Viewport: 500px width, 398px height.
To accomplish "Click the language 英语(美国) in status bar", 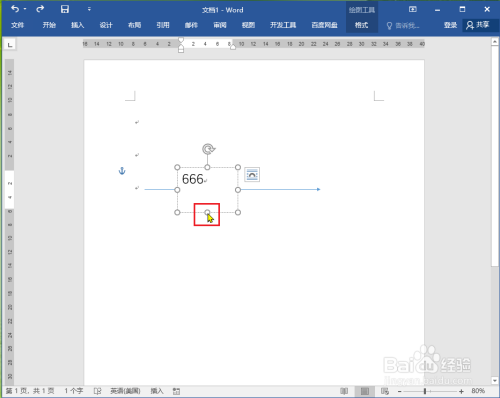I will (x=125, y=391).
